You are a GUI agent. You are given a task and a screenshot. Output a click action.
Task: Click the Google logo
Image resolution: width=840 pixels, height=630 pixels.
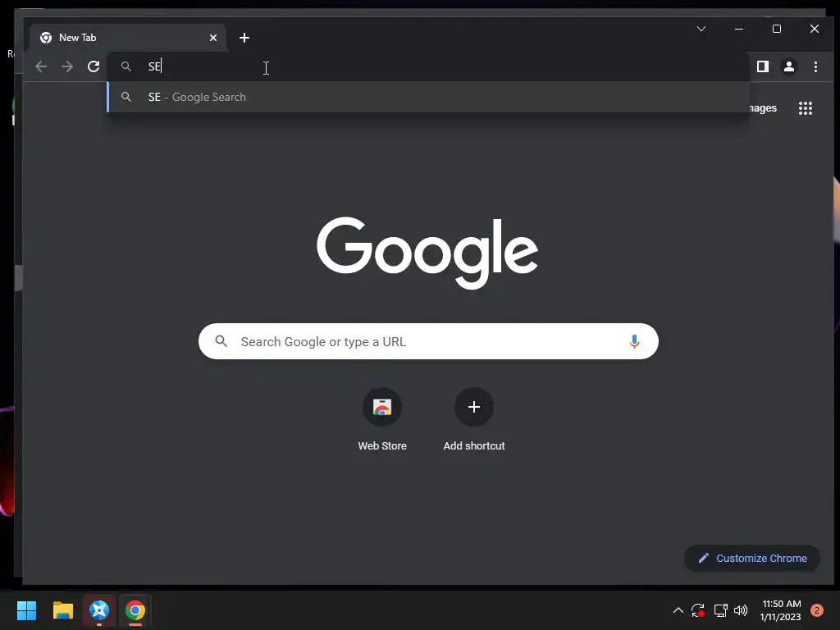427,253
